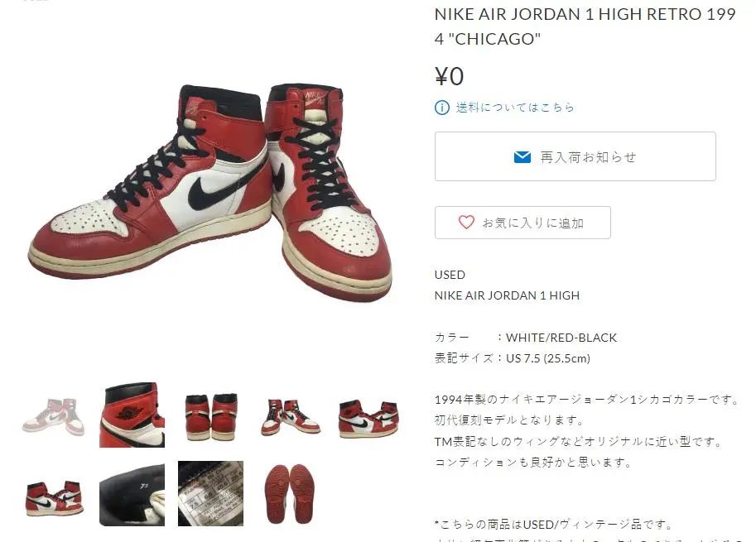Select the red outsole thumbnail
The width and height of the screenshot is (756, 542).
coord(289,494)
